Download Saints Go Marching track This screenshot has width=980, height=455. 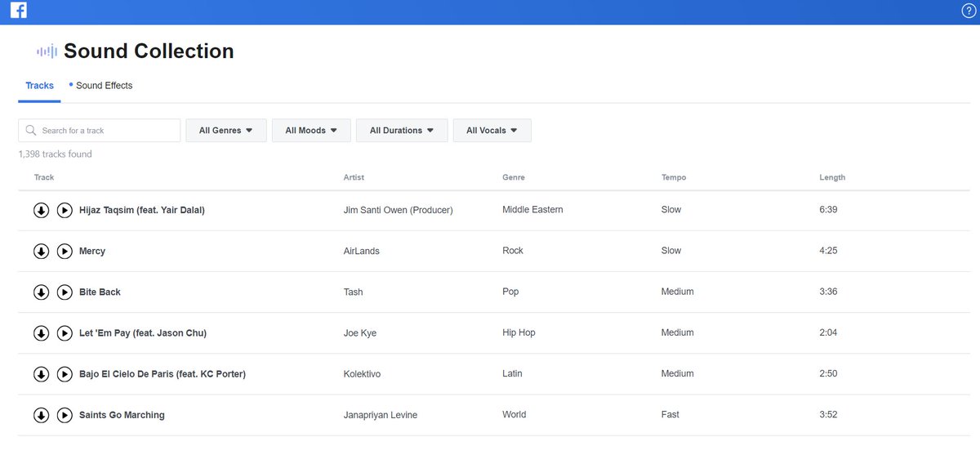(41, 415)
